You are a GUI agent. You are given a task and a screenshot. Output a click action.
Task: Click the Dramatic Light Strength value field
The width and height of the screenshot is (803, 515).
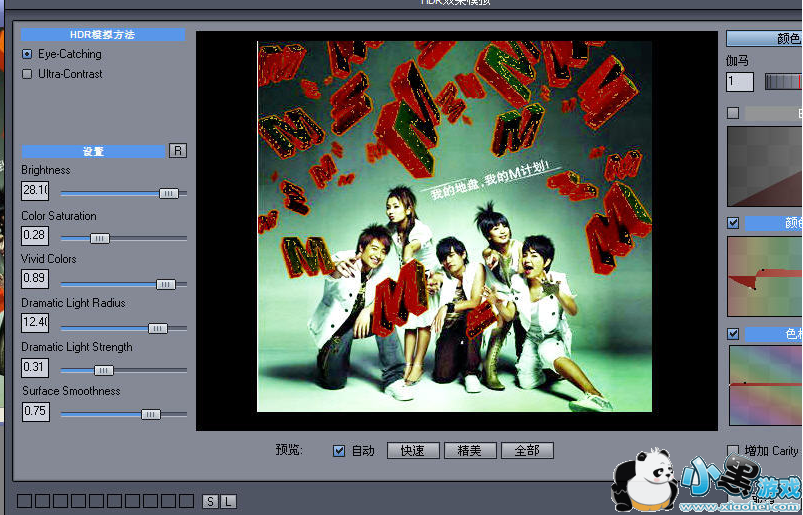click(35, 367)
